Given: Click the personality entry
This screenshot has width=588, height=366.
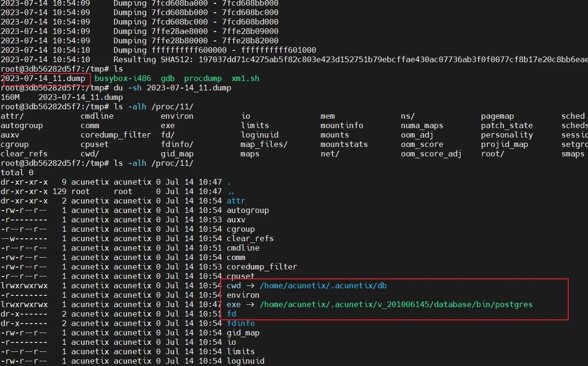Looking at the screenshot, I should click(507, 135).
